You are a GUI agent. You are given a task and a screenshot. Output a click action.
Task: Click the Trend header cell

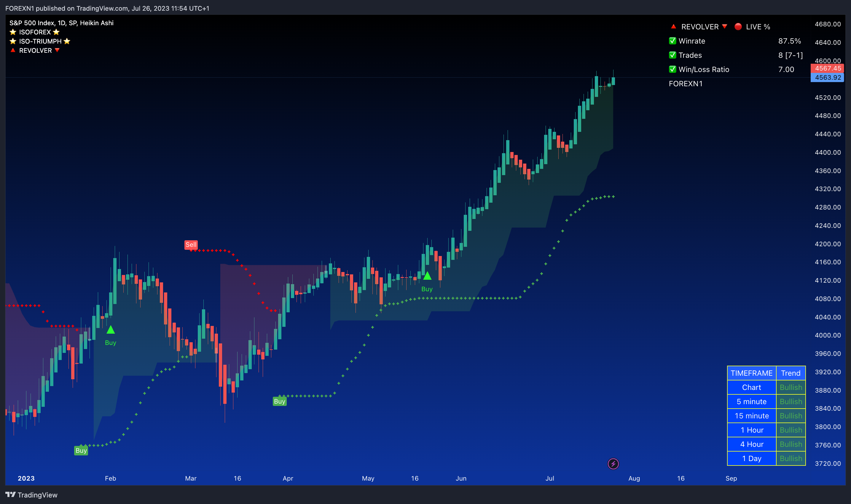791,373
